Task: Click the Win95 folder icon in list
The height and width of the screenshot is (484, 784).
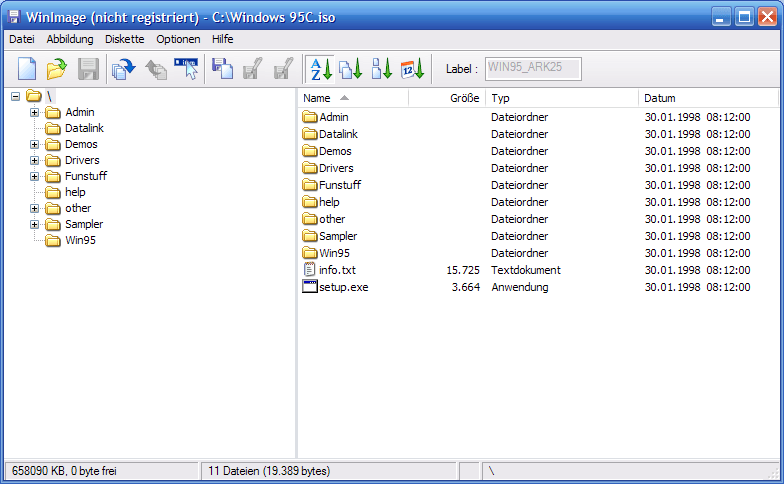Action: (310, 252)
